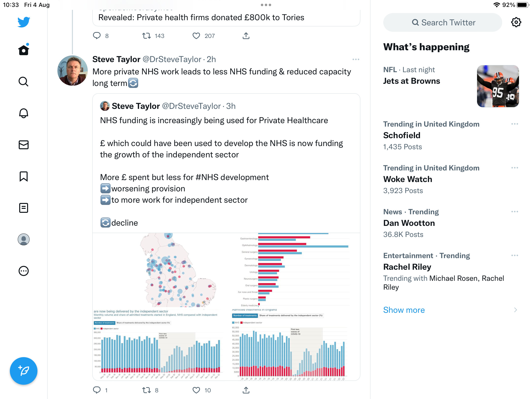Open the Twitter bird logo home

click(24, 22)
